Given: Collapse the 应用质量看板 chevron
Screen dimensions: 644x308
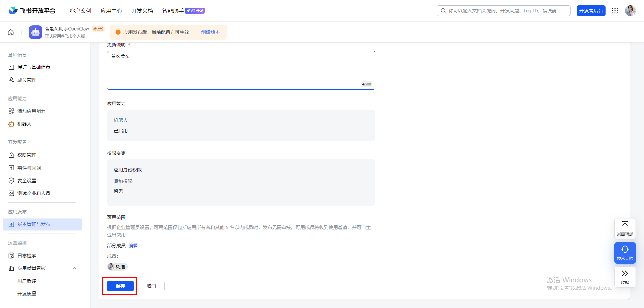Looking at the screenshot, I should click(74, 268).
